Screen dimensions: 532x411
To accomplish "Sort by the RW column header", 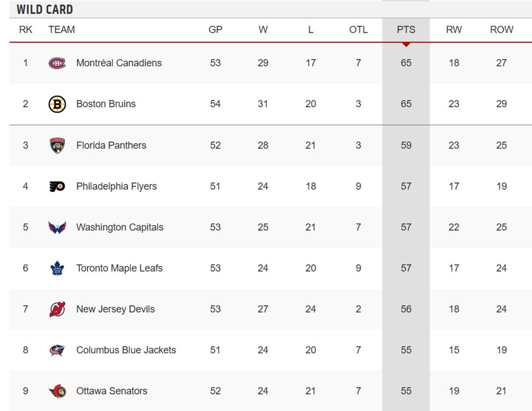I will click(454, 30).
